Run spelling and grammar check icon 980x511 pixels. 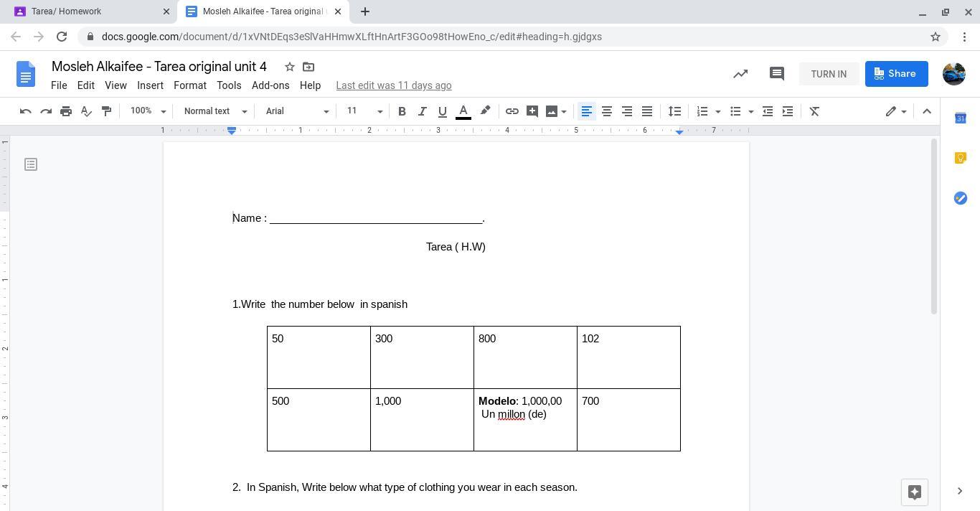point(86,111)
